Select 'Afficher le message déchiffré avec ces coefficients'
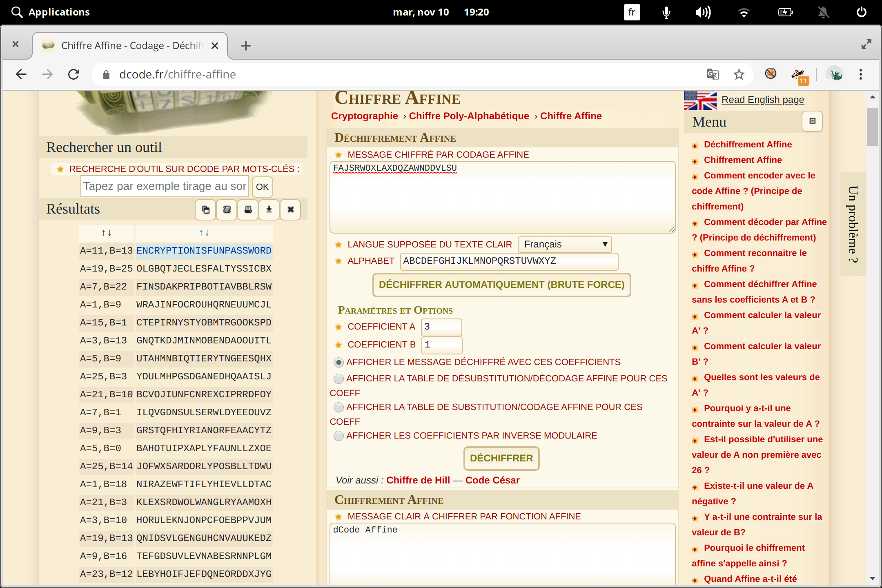This screenshot has height=588, width=882. tap(339, 362)
